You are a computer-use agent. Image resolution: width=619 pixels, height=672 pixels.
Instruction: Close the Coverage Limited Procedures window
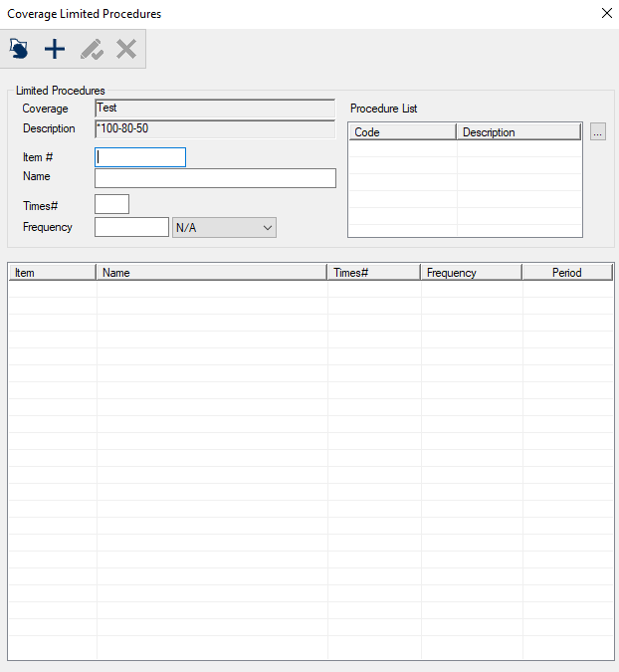coord(606,14)
